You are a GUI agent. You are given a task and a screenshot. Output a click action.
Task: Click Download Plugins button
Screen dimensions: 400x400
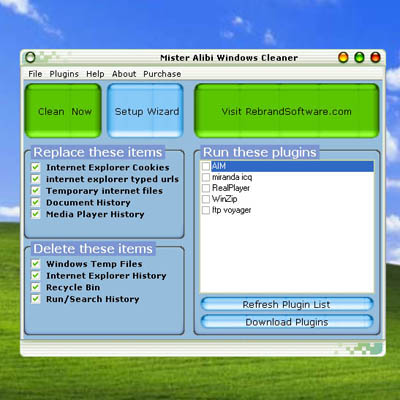click(287, 322)
